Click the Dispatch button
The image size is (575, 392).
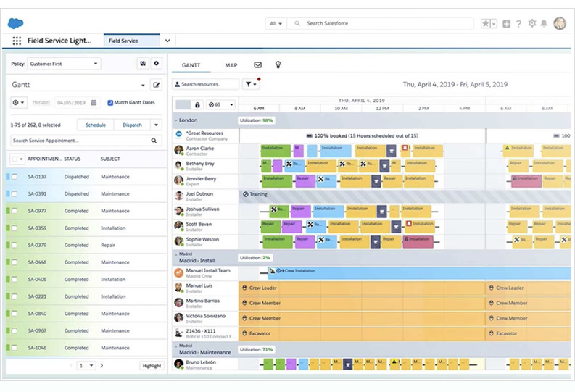pyautogui.click(x=132, y=125)
